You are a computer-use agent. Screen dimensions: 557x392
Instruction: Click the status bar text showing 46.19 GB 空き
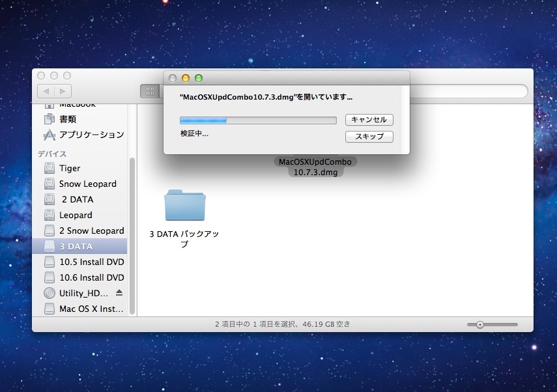(282, 324)
